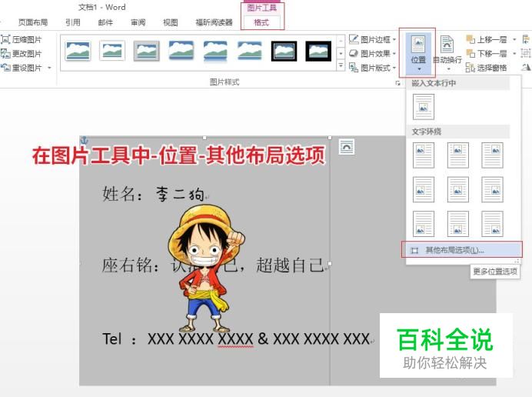Image resolution: width=532 pixels, height=397 pixels.
Task: Select bottom-right text wrapping position
Action: 492,224
